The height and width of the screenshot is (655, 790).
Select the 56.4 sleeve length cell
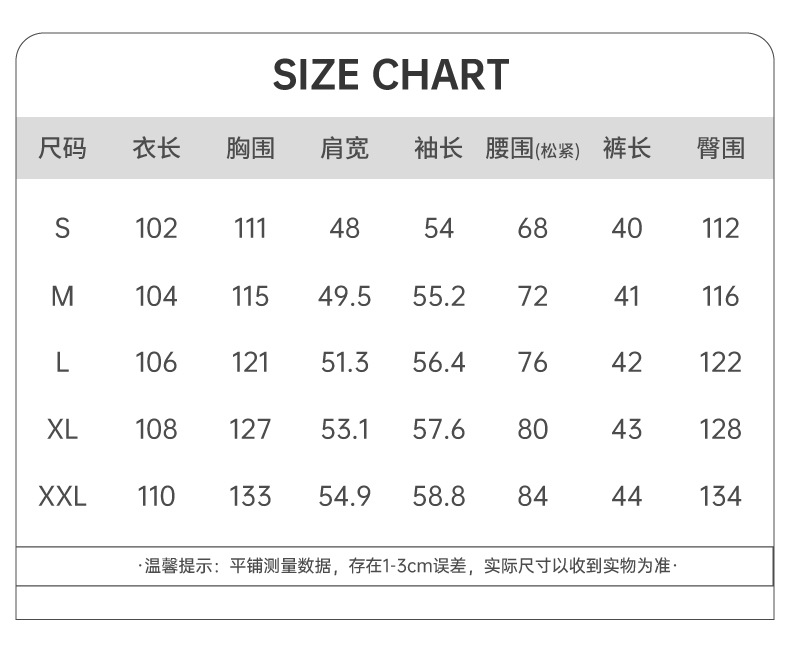pyautogui.click(x=438, y=362)
